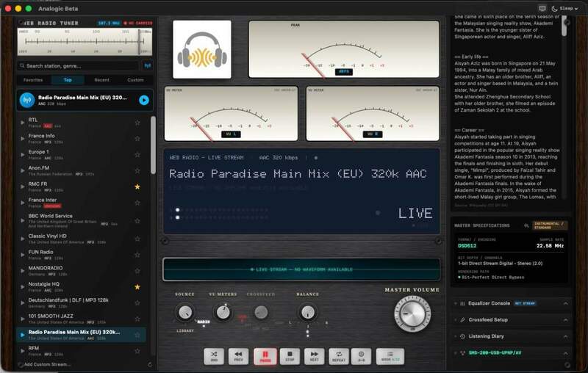Click the play triangle next to Europe 1
Image resolution: width=588 pixels, height=373 pixels.
(x=23, y=155)
